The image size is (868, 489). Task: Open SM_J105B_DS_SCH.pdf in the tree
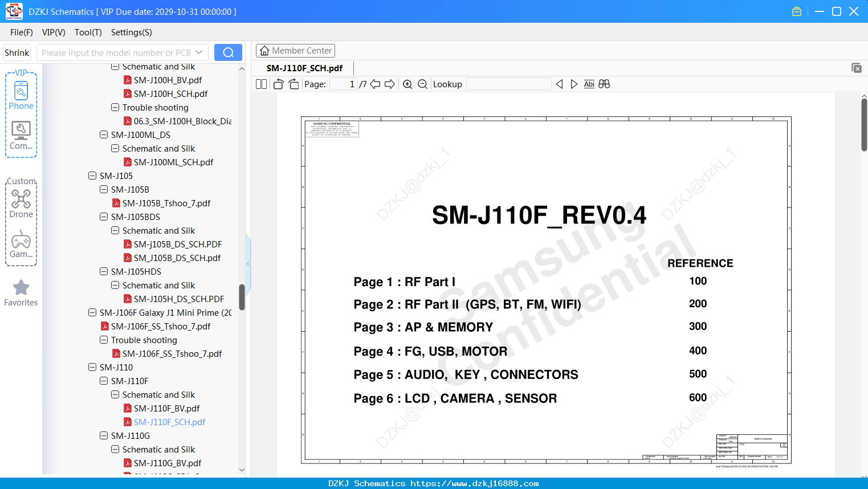tap(177, 258)
